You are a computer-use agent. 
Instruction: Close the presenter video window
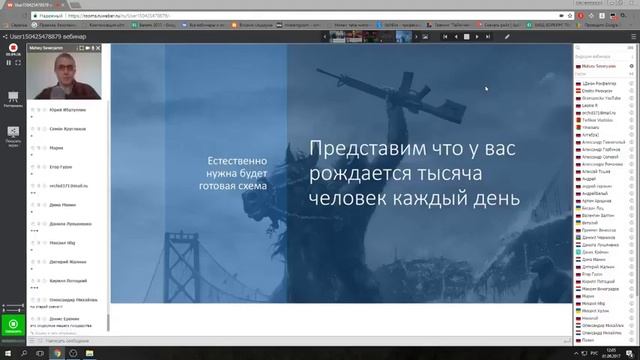(98, 48)
